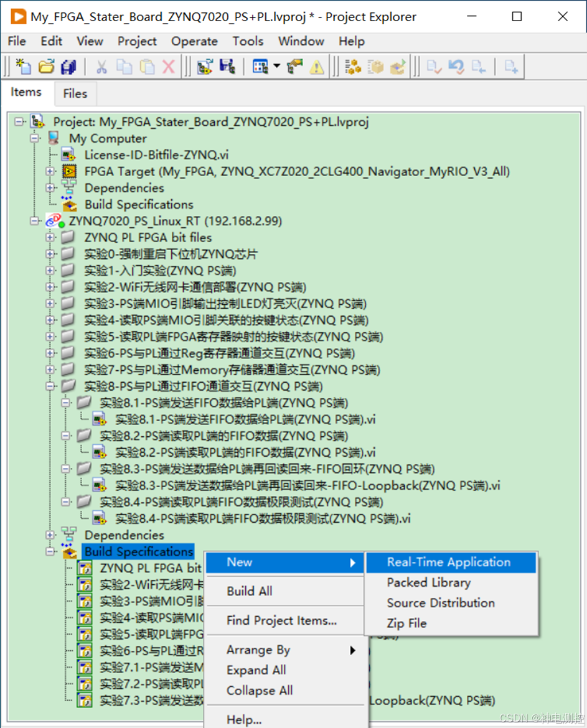Click the Dependencies icon under My Computer

point(69,187)
